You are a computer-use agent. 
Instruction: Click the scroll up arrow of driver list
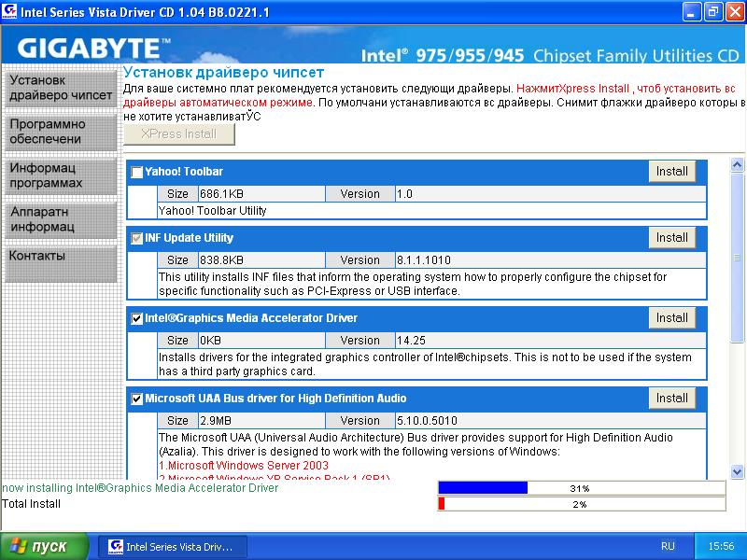[737, 165]
